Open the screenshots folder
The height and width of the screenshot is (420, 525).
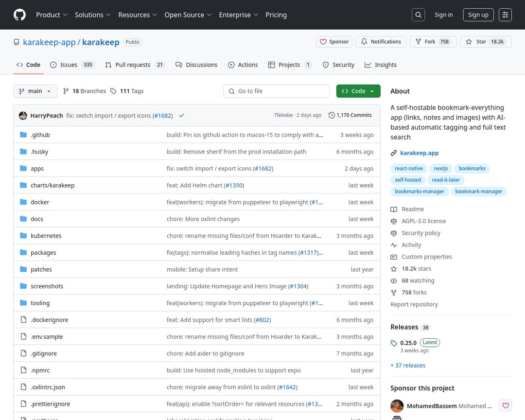point(47,286)
